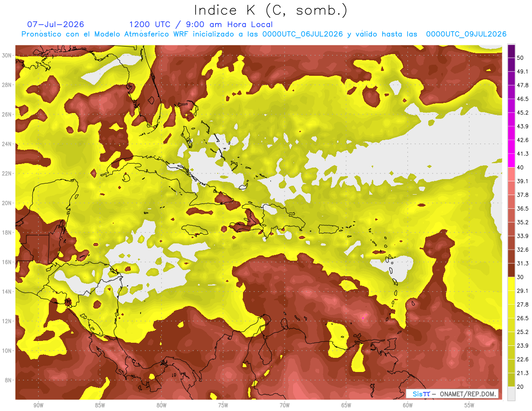
Task: Click the '28N' latitude label
Action: pyautogui.click(x=7, y=85)
